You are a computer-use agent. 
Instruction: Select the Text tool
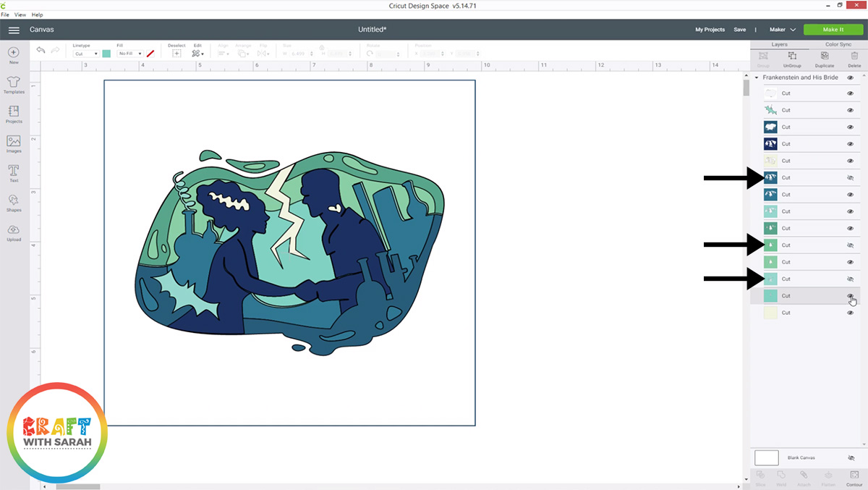13,172
